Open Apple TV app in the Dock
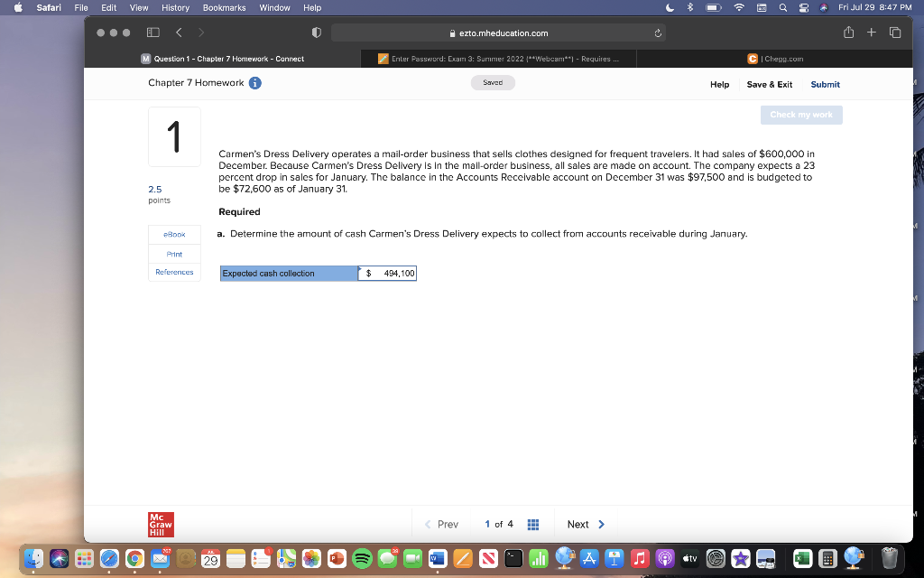The image size is (924, 578). (690, 558)
